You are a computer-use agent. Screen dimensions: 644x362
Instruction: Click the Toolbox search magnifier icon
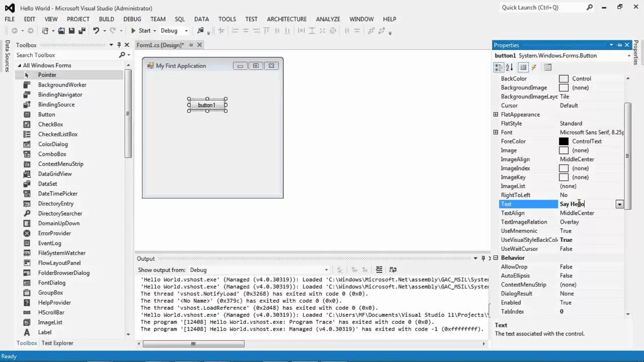122,55
